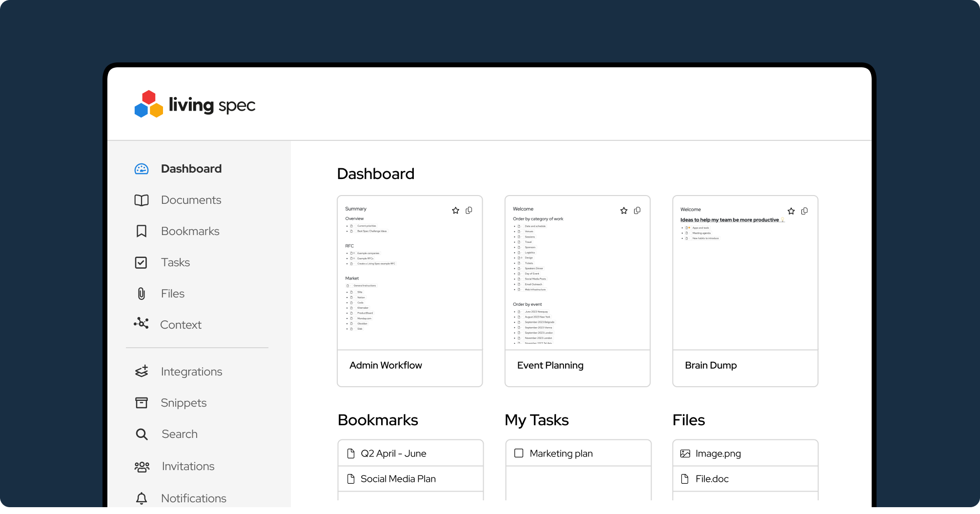Go to Bookmarks in the sidebar
This screenshot has width=980, height=514.
click(190, 231)
